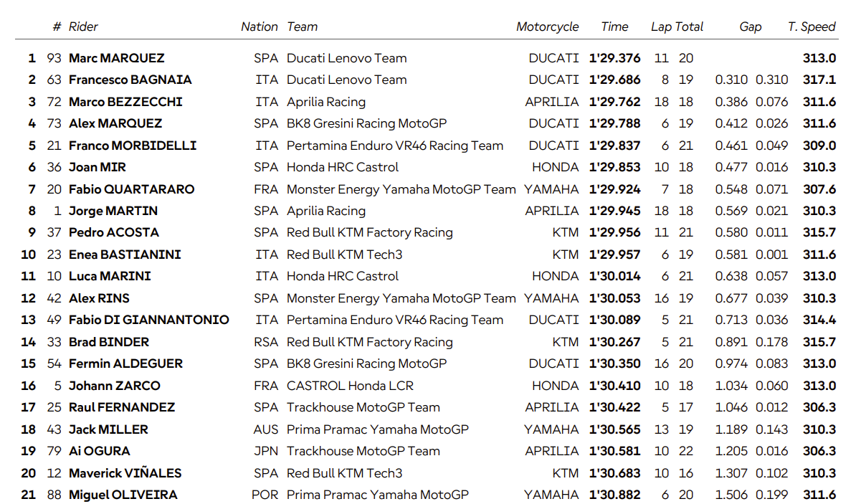The image size is (861, 504).
Task: Click Red Bull KTM Tech3 in Enea BASTIANINI's row
Action: coord(344,255)
